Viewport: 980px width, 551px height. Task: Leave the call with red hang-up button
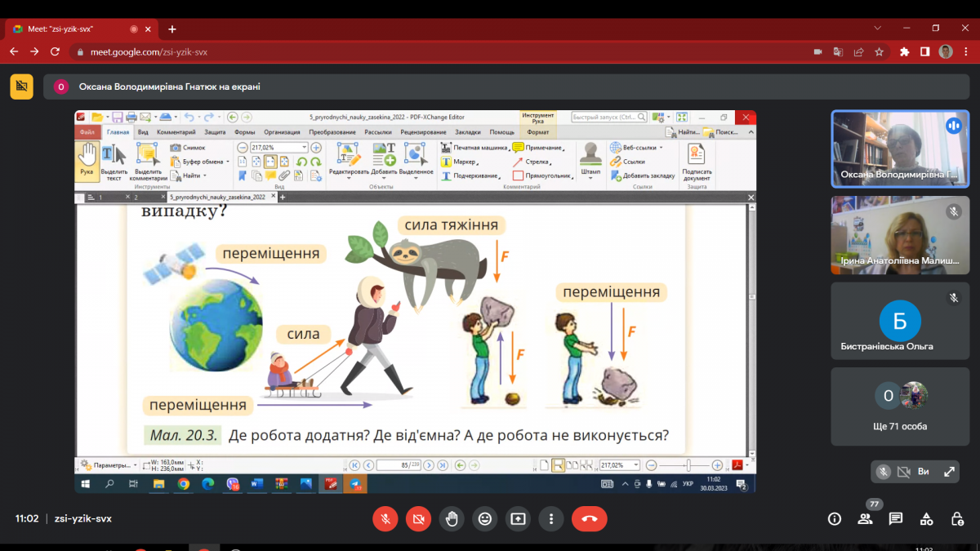[x=590, y=518]
